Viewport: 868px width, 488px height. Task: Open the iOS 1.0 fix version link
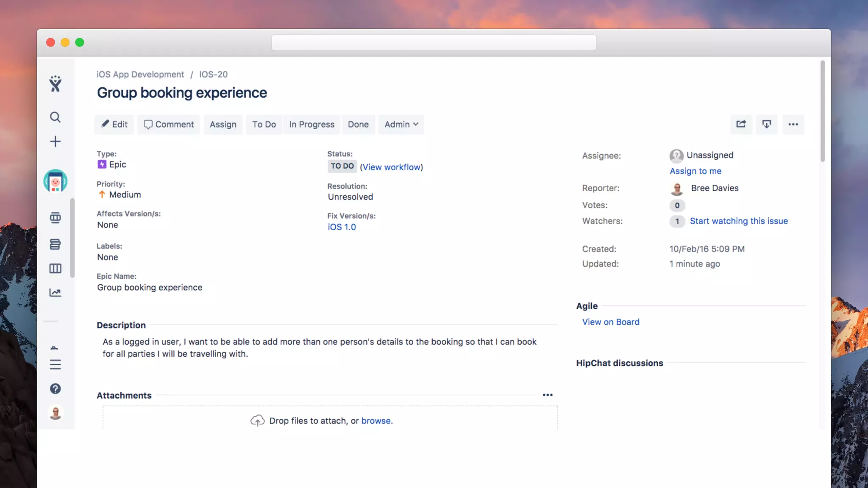(x=342, y=227)
